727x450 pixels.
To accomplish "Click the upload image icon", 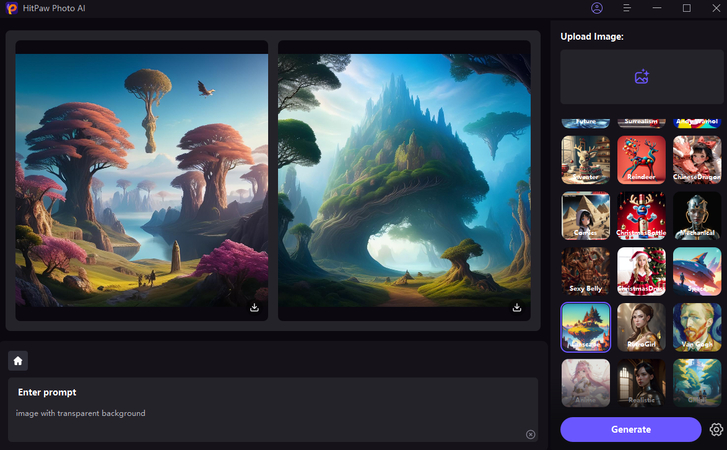I will click(x=642, y=77).
